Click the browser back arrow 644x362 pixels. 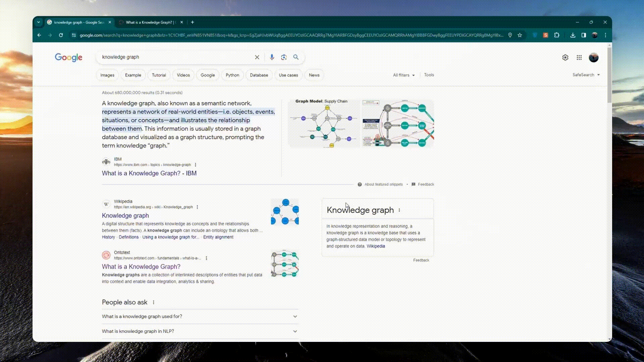click(39, 35)
